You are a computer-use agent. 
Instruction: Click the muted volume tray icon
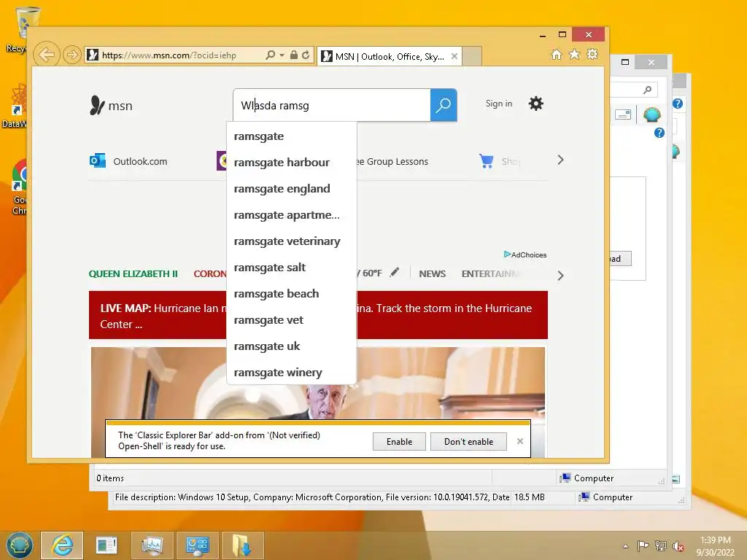coord(678,546)
